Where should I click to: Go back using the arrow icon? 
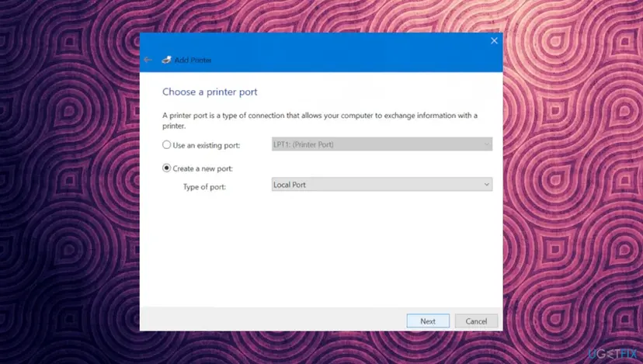point(148,61)
